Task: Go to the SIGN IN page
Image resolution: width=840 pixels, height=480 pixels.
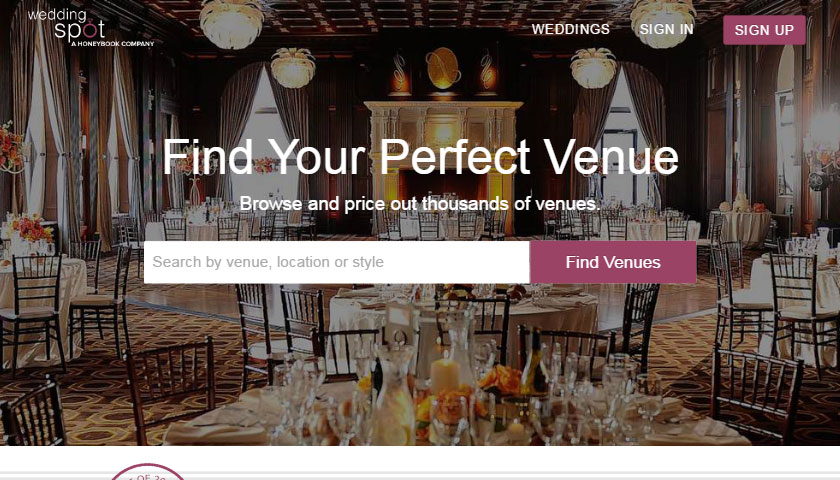Action: [x=666, y=29]
